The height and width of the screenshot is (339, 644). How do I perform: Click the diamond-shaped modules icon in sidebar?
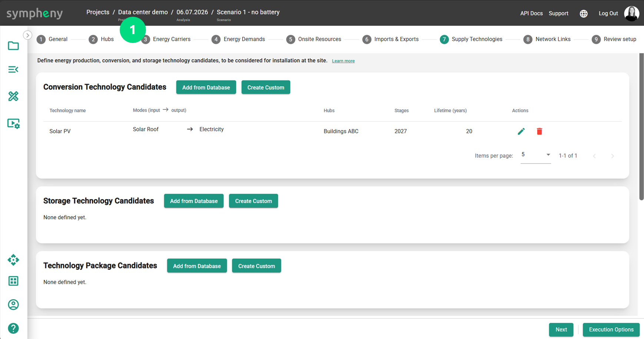click(13, 260)
